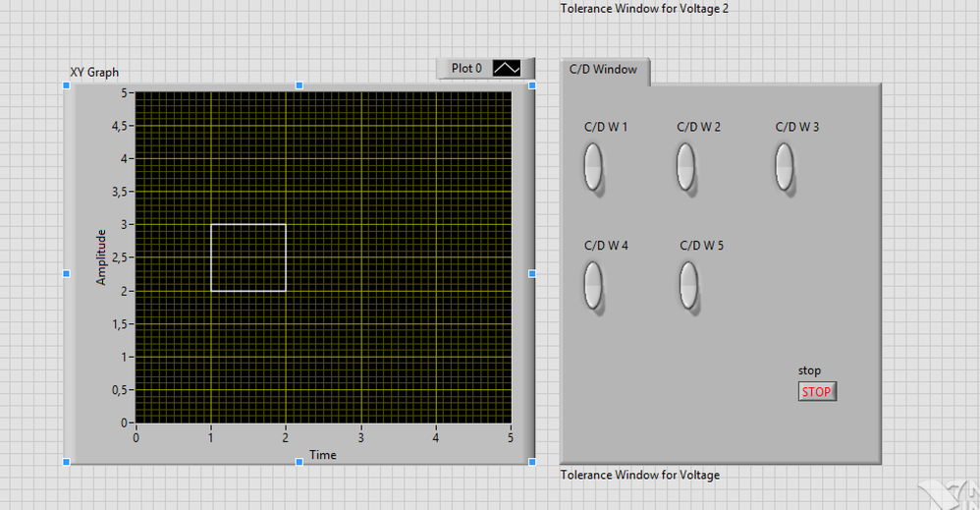The image size is (980, 510).
Task: Click the red STOP button
Action: pos(817,392)
